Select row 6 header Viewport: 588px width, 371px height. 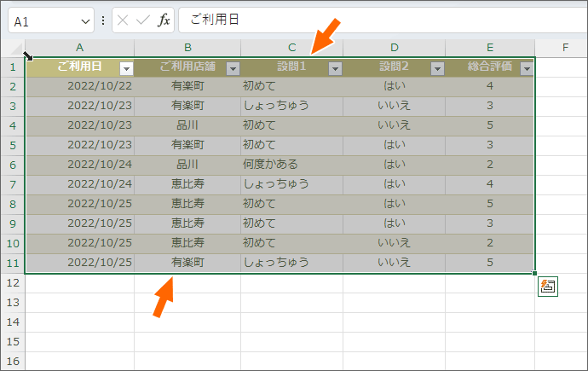13,165
